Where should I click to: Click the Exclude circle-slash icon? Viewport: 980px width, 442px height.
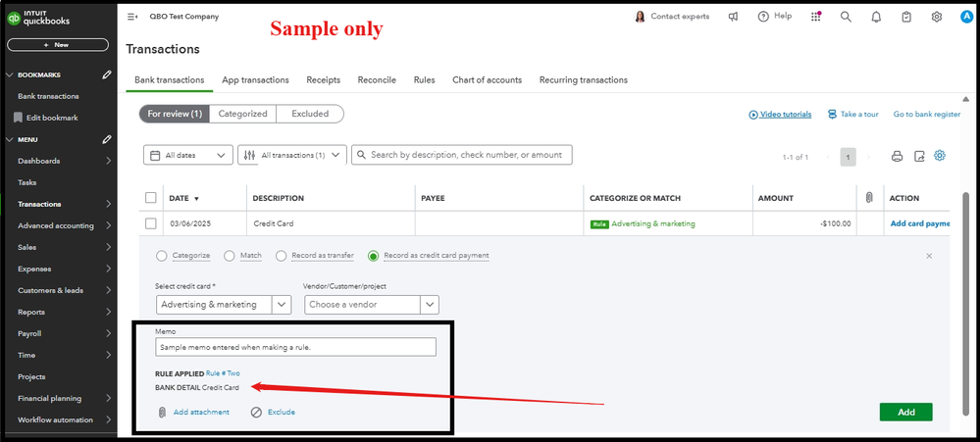pos(256,412)
